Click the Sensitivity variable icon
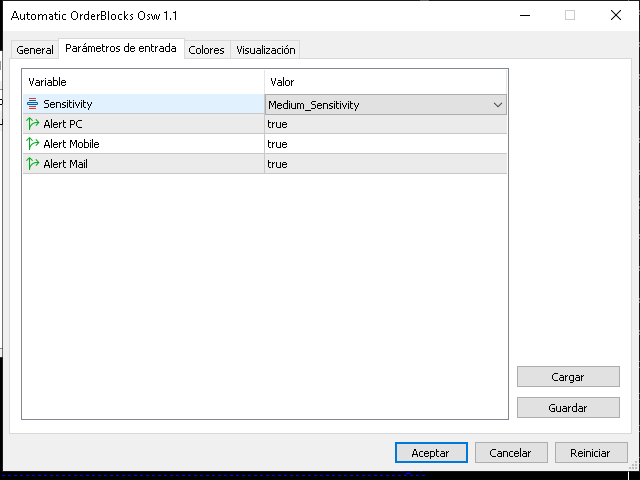The width and height of the screenshot is (640, 480). point(32,104)
